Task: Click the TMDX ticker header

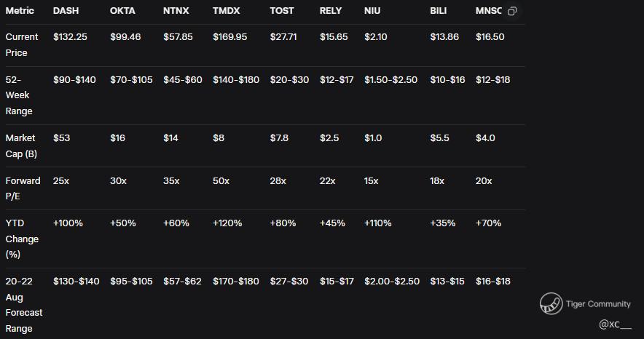Action: pos(227,11)
